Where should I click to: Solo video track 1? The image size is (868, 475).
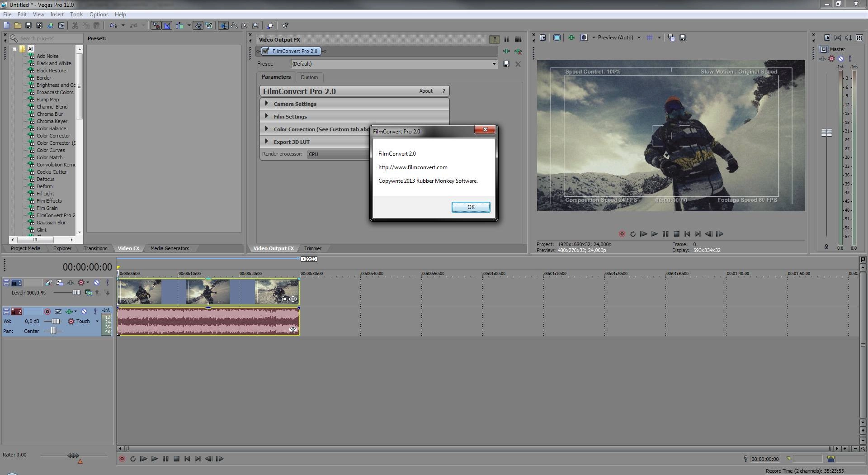pyautogui.click(x=107, y=282)
